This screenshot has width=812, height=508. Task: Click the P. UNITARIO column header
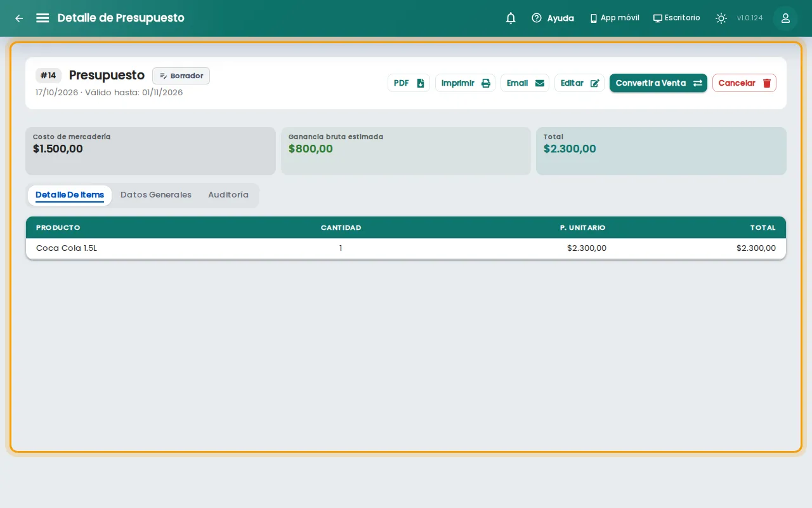[582, 227]
